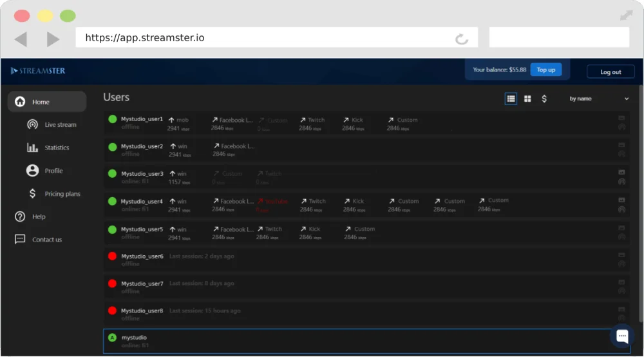Click the Top up button

click(546, 70)
